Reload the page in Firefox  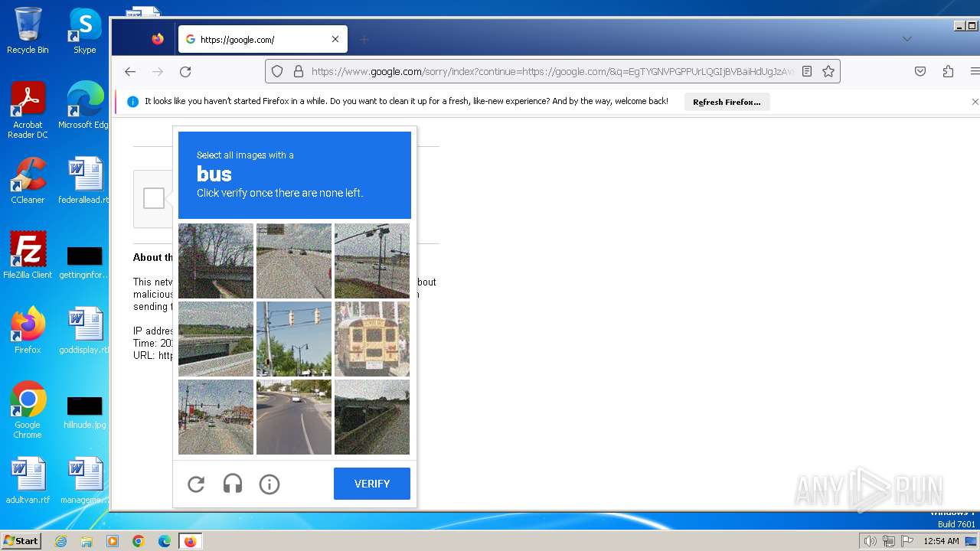[185, 71]
